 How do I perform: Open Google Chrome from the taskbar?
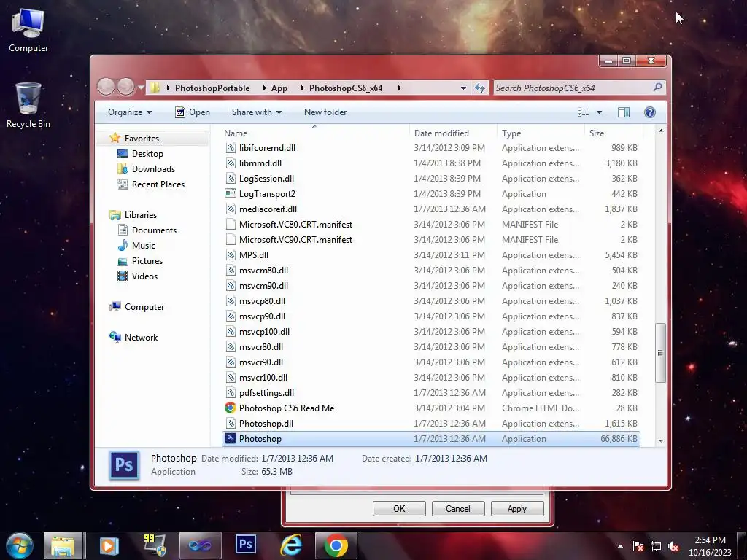pyautogui.click(x=336, y=545)
